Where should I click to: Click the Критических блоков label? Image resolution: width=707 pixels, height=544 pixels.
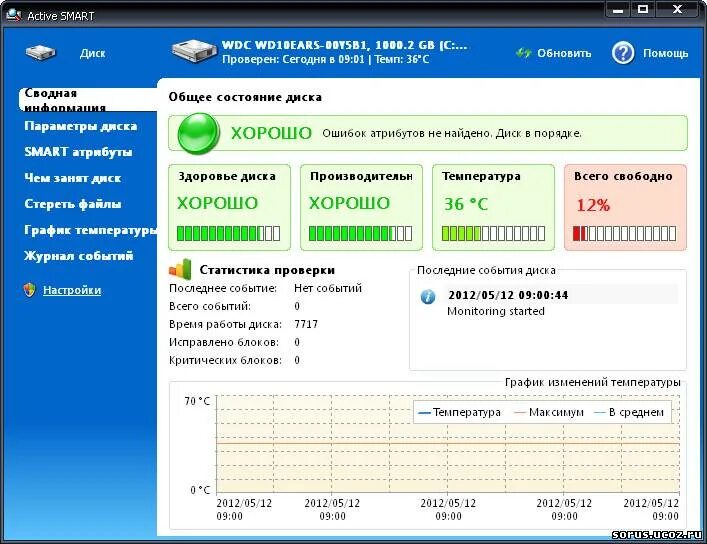coord(225,360)
